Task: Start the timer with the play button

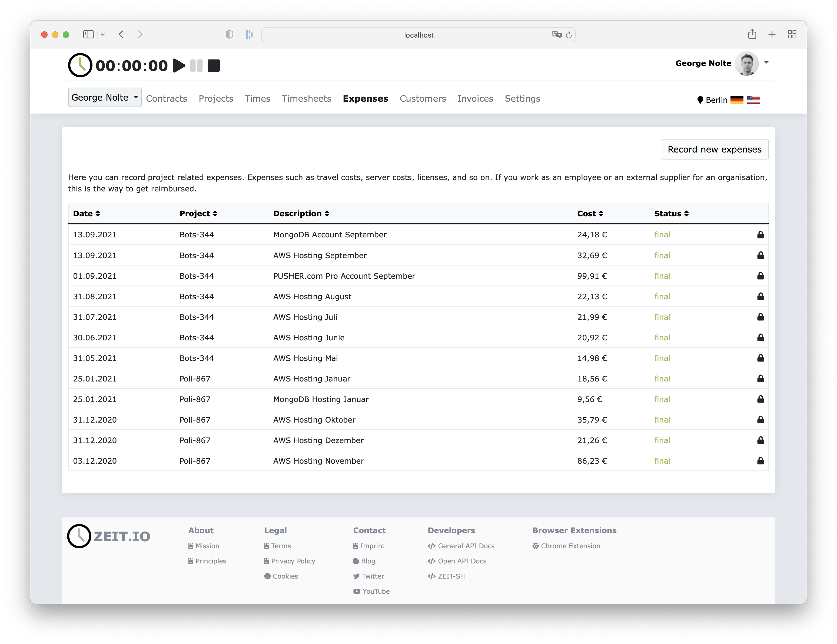Action: [x=179, y=65]
